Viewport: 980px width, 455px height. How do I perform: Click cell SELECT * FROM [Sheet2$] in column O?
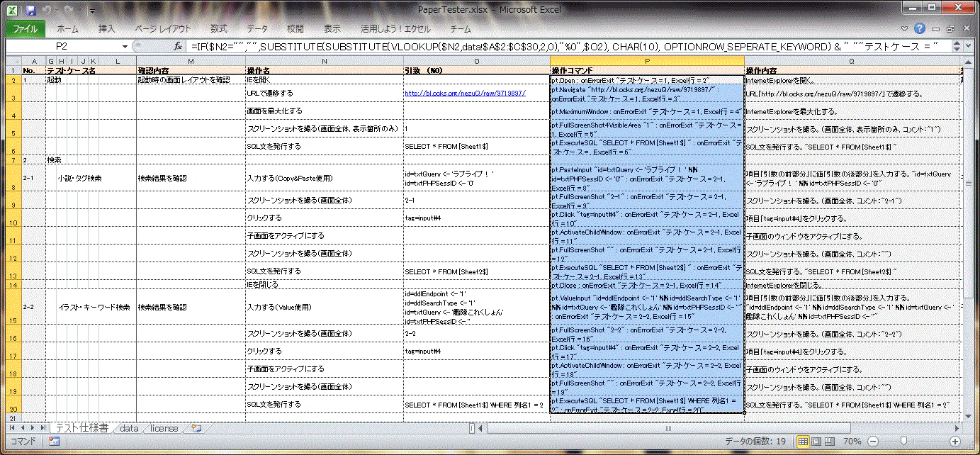coord(476,271)
